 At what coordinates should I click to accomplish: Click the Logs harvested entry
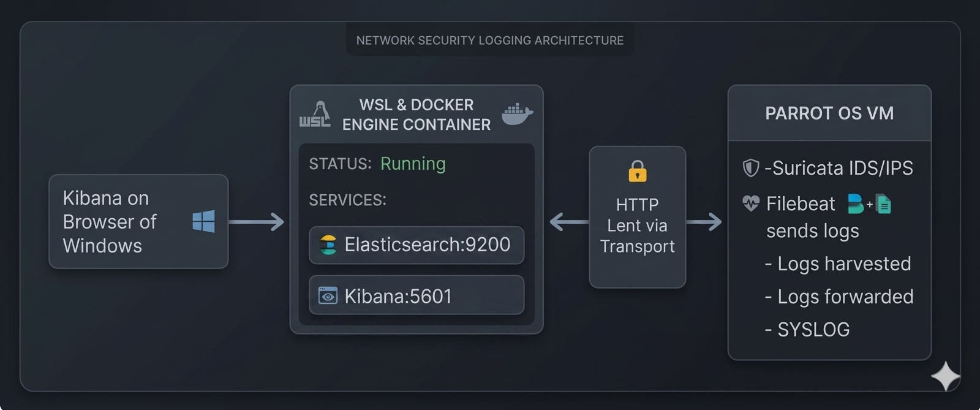838,264
